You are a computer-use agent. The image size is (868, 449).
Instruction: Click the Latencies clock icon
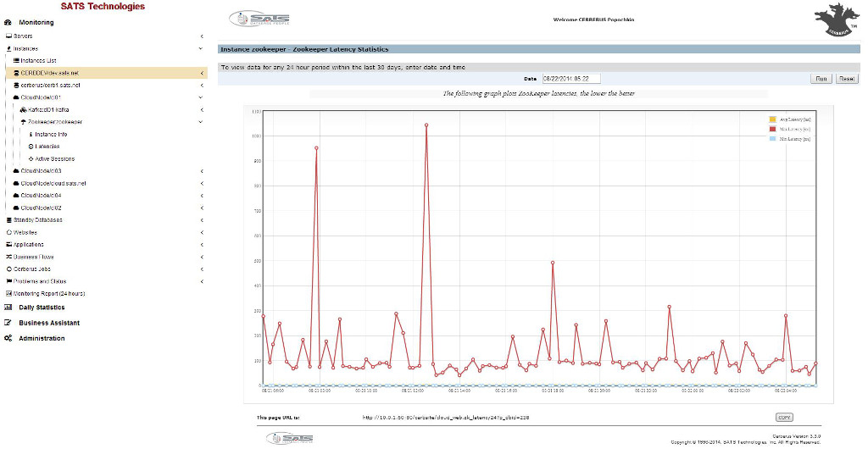[31, 147]
